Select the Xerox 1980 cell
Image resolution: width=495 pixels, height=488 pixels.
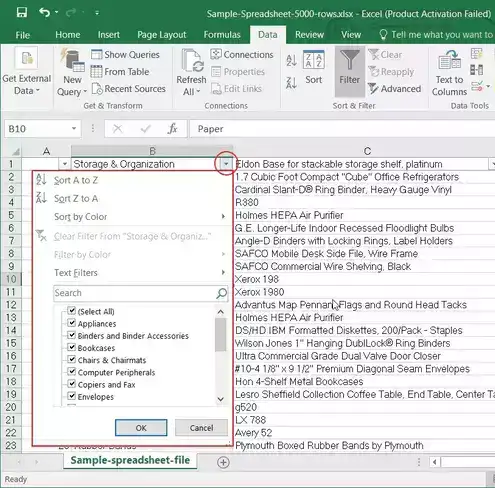365,292
